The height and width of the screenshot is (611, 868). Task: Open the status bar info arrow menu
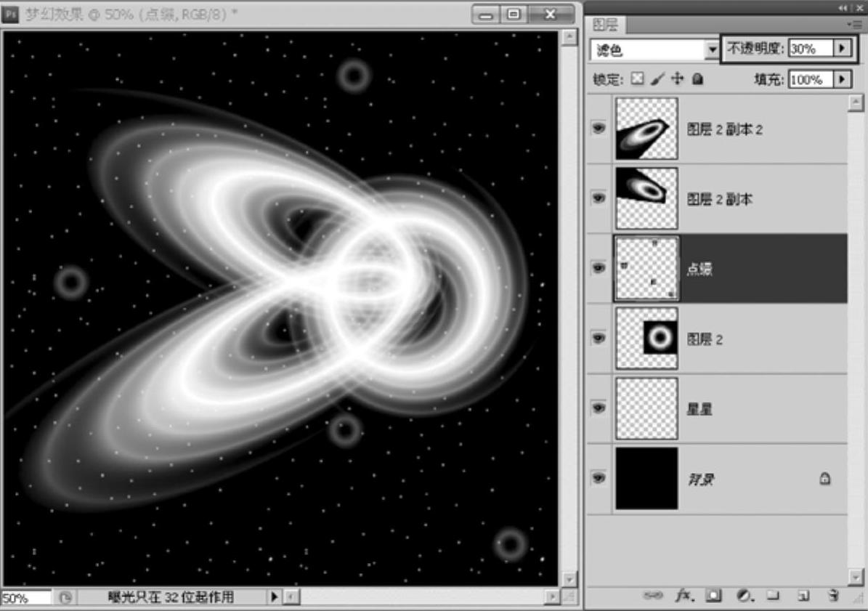point(274,596)
